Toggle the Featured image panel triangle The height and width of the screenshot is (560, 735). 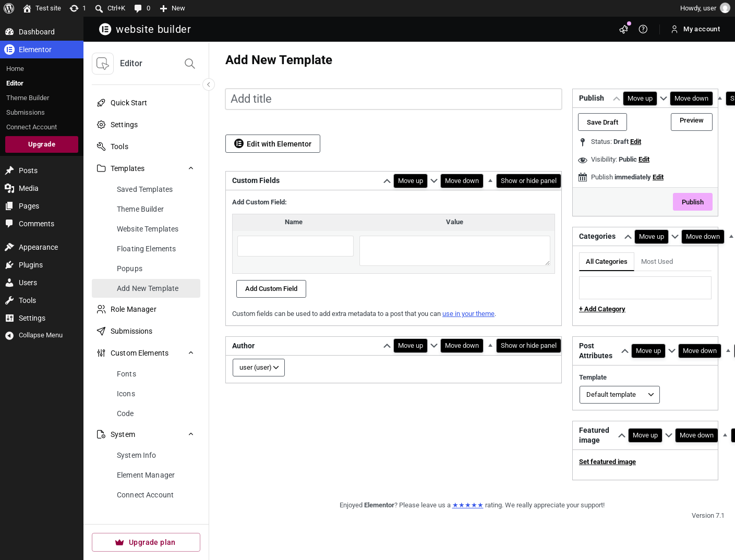click(725, 435)
